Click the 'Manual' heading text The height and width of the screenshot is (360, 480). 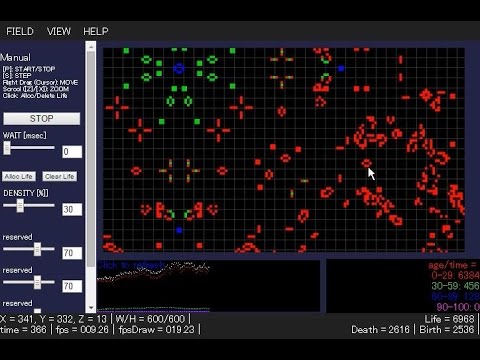pos(15,57)
